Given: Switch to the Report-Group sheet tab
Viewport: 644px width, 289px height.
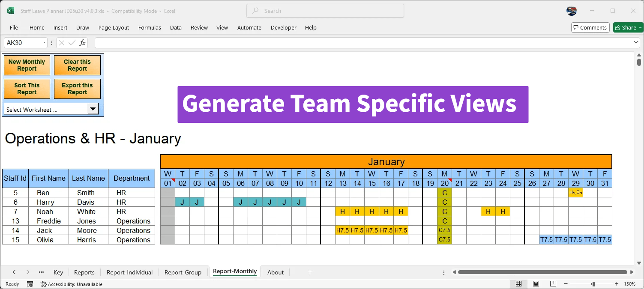Looking at the screenshot, I should pyautogui.click(x=183, y=272).
